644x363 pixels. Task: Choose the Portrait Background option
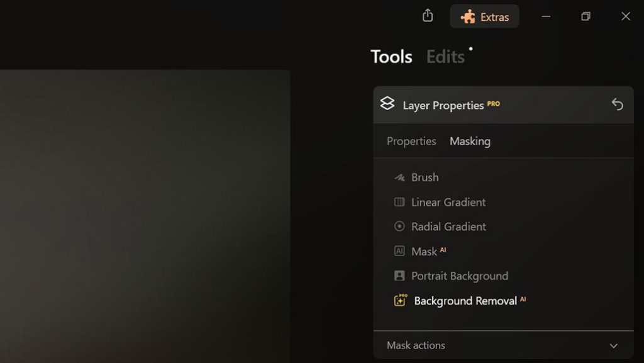coord(460,276)
